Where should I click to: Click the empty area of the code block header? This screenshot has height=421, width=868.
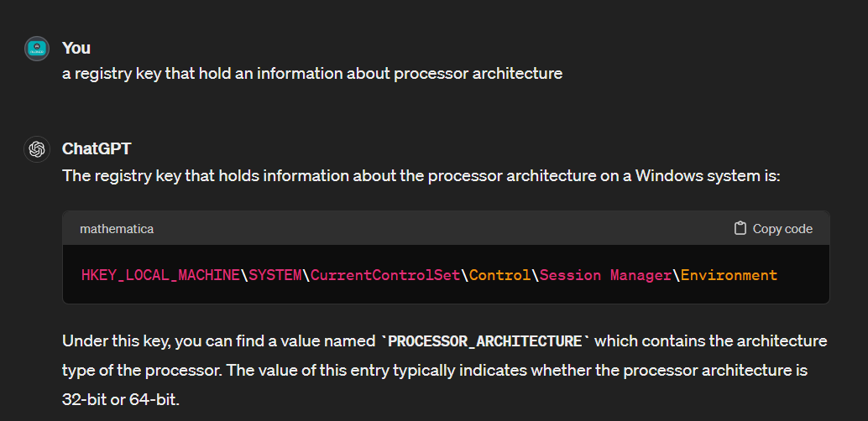437,228
